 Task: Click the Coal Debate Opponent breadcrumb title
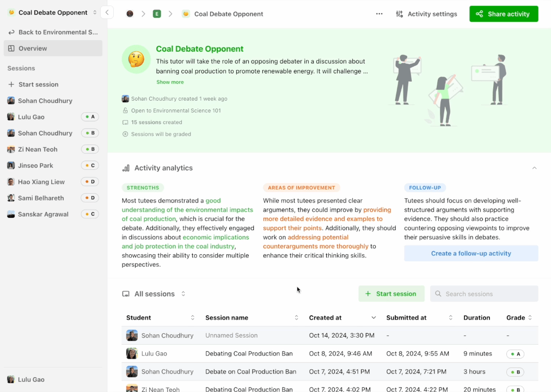point(229,14)
